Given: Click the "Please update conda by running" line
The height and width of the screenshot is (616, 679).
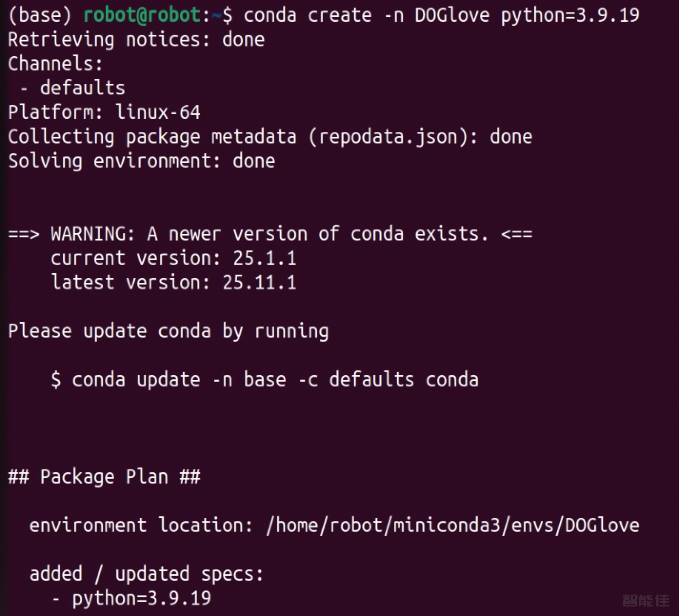Looking at the screenshot, I should coord(168,331).
